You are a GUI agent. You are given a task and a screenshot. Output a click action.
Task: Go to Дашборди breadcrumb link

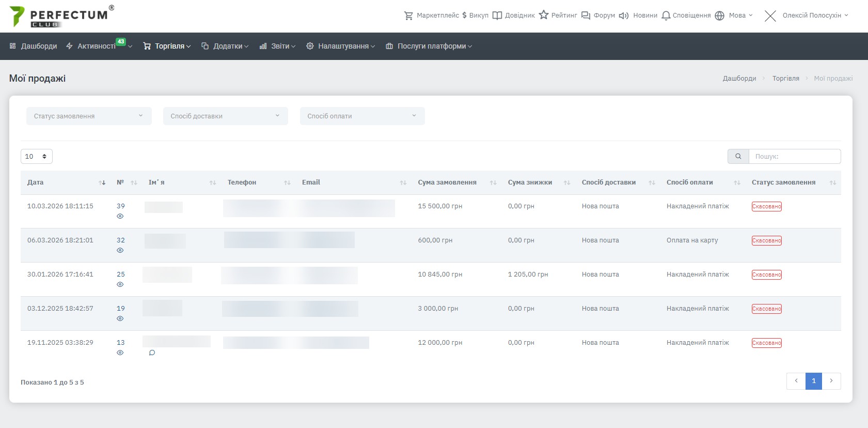click(739, 79)
